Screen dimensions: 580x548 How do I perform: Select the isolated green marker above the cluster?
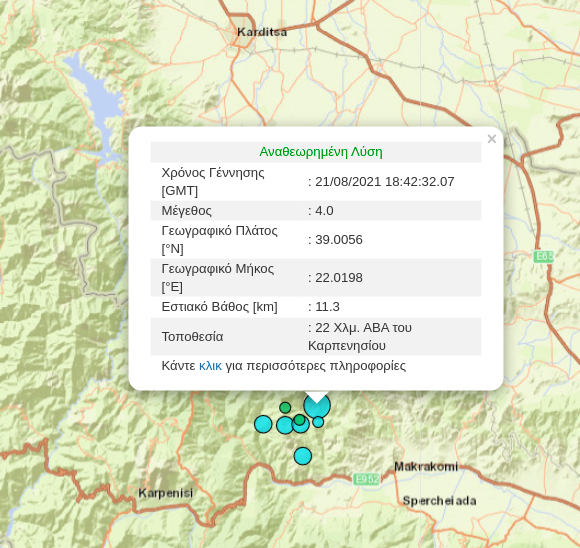tap(285, 408)
